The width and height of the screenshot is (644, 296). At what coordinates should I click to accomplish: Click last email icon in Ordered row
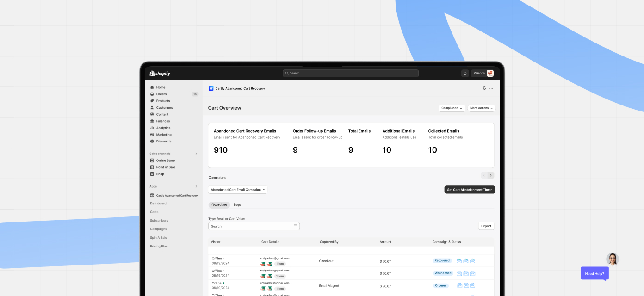pyautogui.click(x=473, y=285)
